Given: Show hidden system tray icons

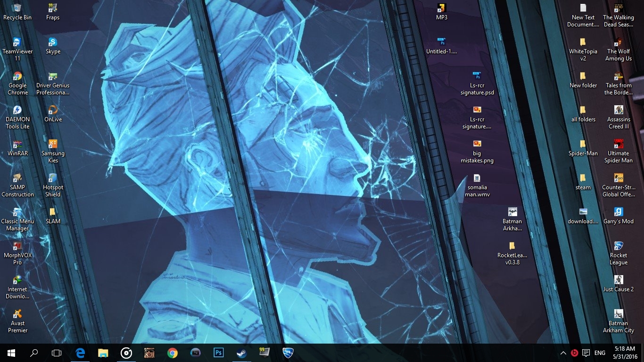Looking at the screenshot, I should click(x=563, y=353).
